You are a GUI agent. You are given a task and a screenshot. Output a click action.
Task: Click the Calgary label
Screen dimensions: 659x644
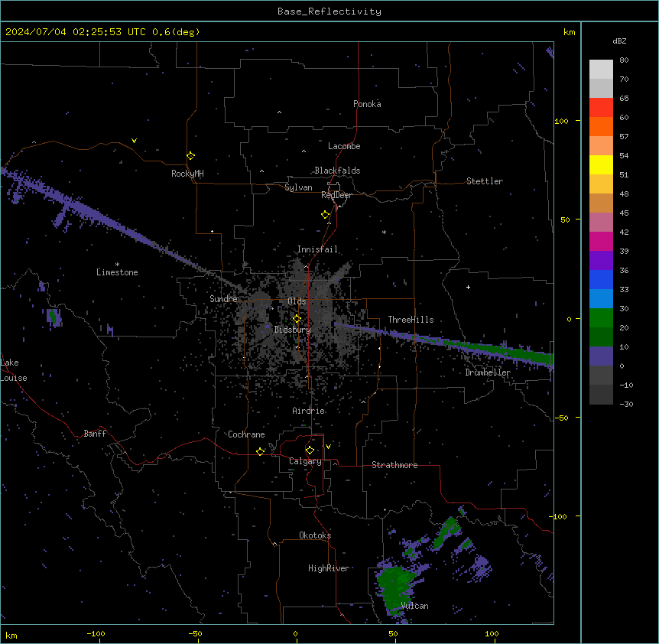(x=305, y=461)
